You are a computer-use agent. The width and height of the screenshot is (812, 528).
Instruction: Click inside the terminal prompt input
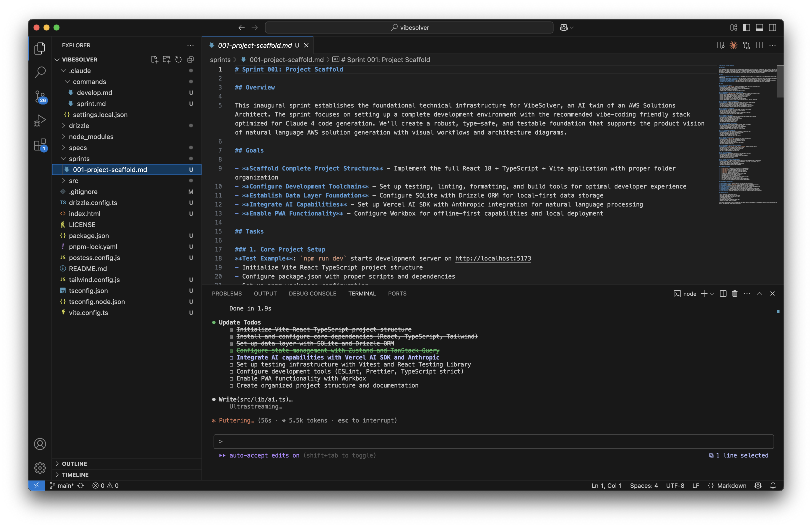[478, 441]
